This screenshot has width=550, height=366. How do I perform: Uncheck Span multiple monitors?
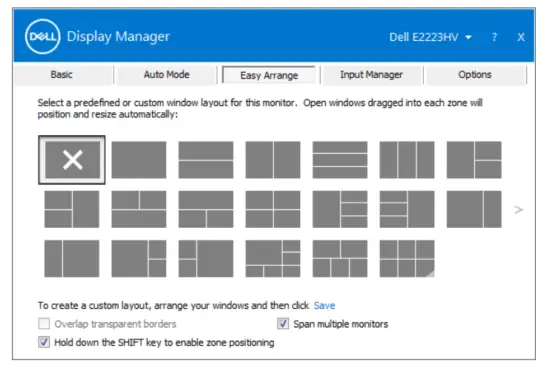(x=283, y=324)
